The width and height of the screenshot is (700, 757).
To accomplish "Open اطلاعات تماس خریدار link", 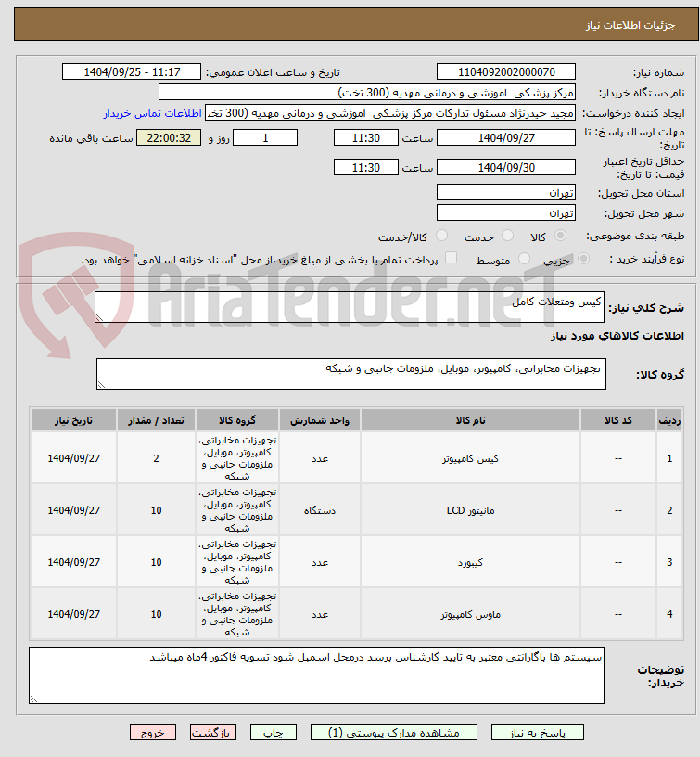I will (x=152, y=113).
